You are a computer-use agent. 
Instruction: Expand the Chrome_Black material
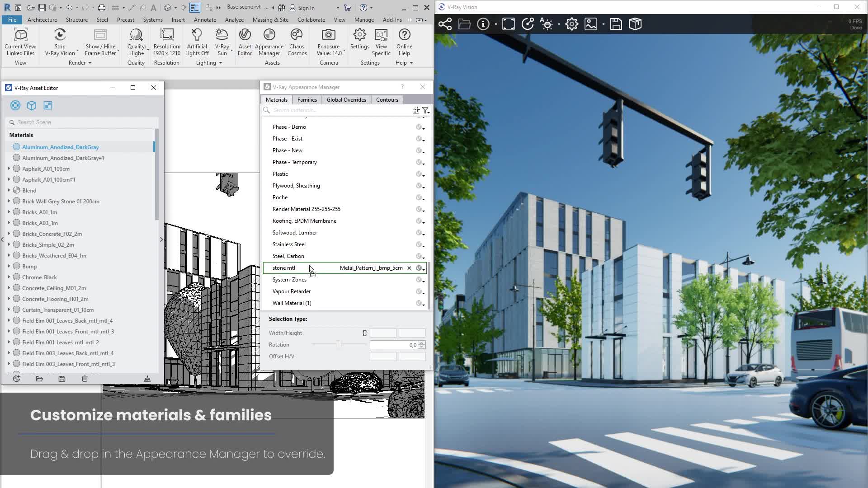[9, 277]
